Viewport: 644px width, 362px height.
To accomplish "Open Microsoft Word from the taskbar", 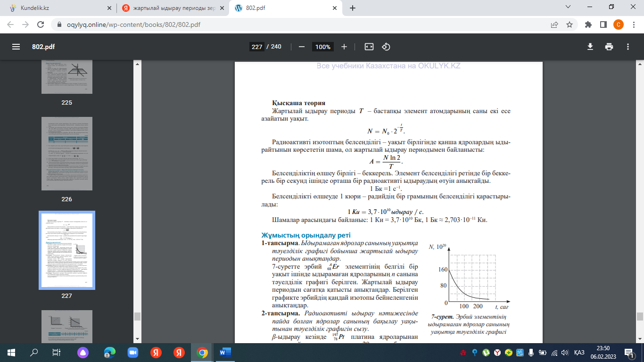I will pyautogui.click(x=225, y=352).
